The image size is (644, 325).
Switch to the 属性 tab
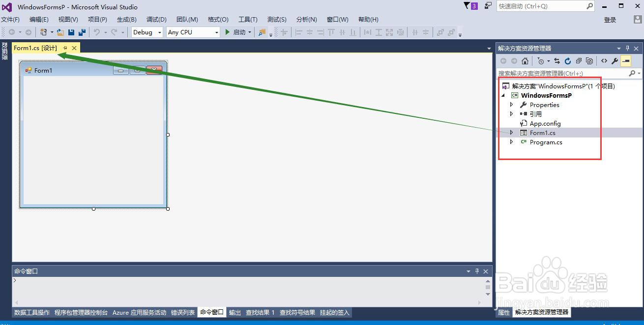tap(504, 312)
